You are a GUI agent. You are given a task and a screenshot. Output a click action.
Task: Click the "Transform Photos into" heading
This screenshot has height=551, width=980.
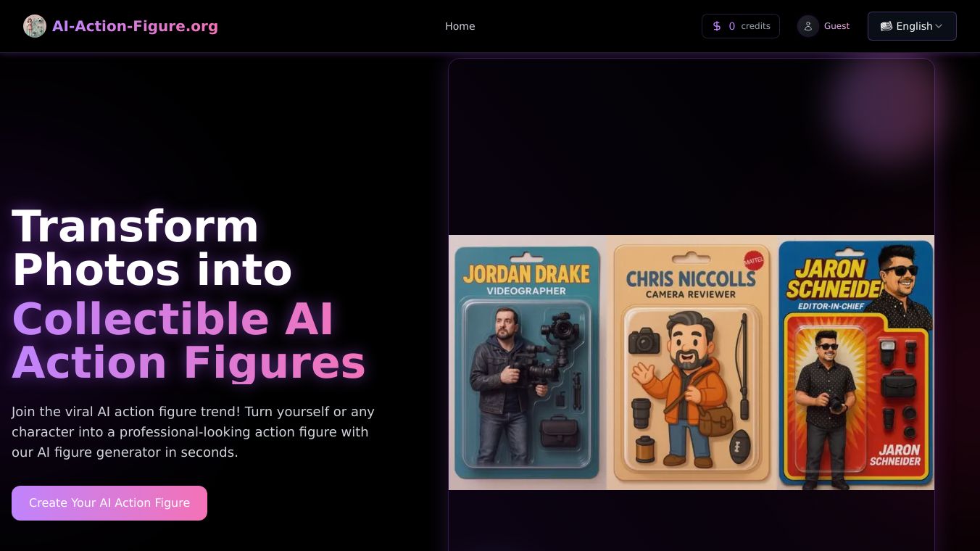152,248
